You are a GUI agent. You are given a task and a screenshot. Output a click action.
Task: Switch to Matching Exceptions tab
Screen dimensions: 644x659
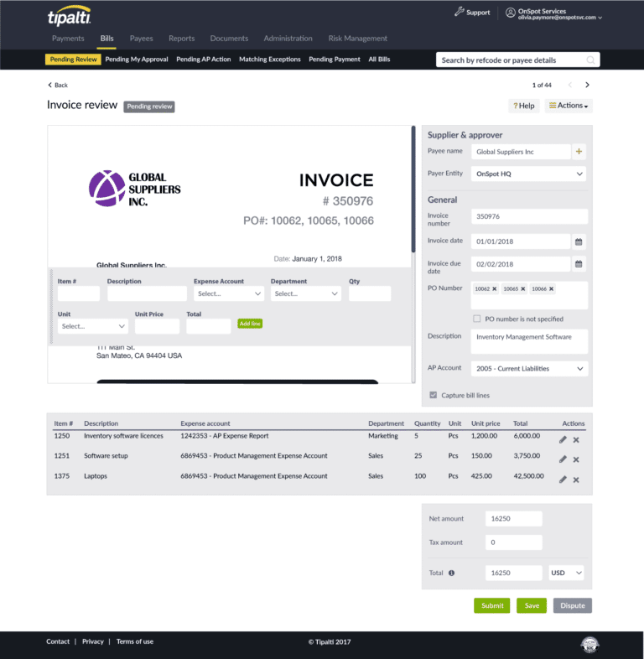[x=270, y=60]
